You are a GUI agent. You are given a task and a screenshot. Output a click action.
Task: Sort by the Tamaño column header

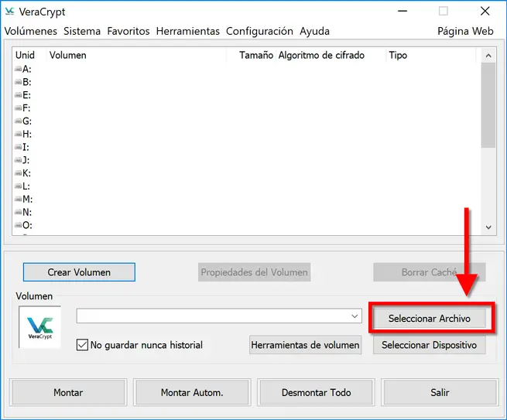(251, 55)
